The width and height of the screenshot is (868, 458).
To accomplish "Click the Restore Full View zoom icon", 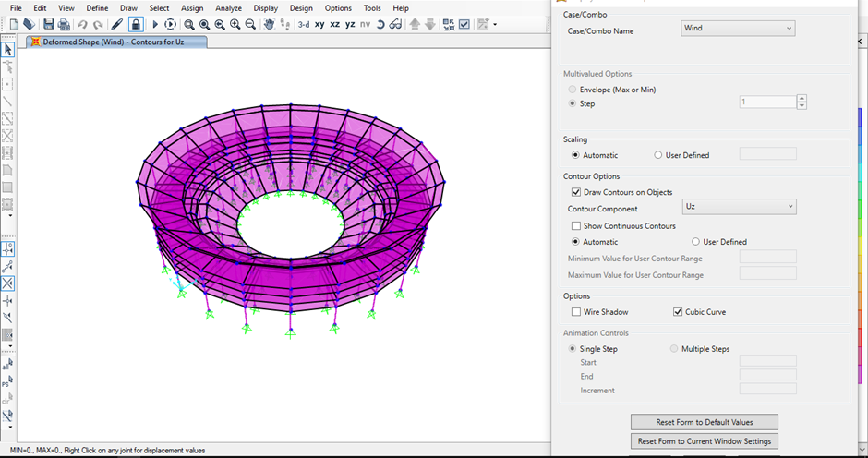I will [205, 24].
